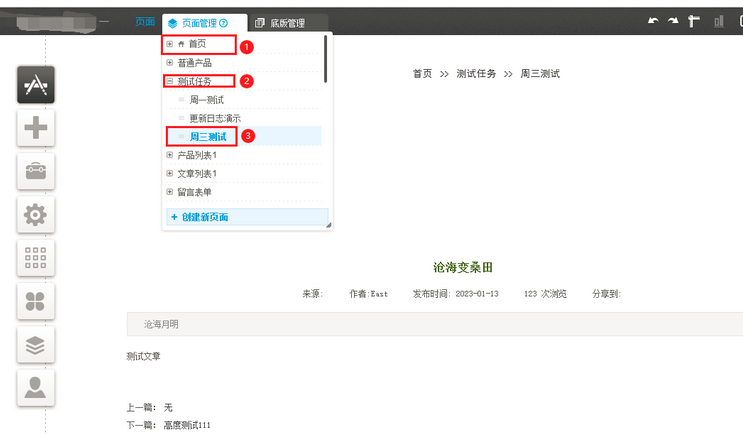Viewport: 743px width, 435px height.
Task: Open the 高度测试111 next article link
Action: tap(187, 425)
